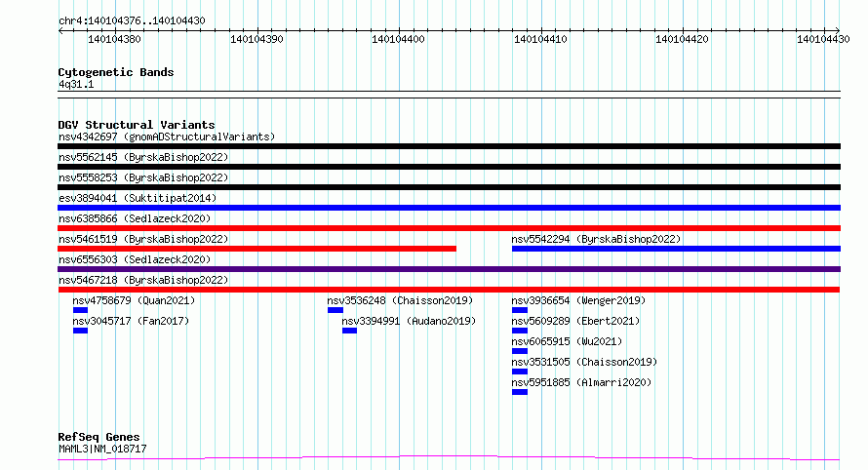Open variant nsv6556303 Sedlazeck2020 label
The image size is (868, 470).
coord(135,259)
